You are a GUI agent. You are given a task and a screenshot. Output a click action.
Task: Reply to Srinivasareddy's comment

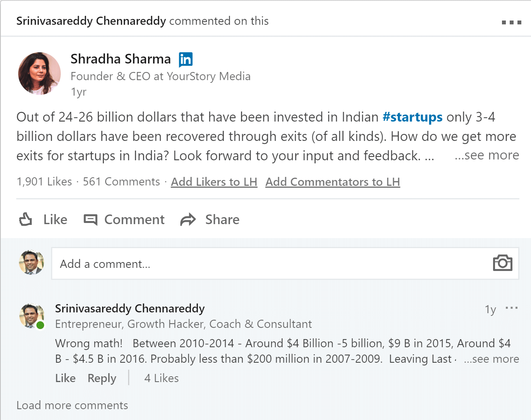tap(102, 378)
